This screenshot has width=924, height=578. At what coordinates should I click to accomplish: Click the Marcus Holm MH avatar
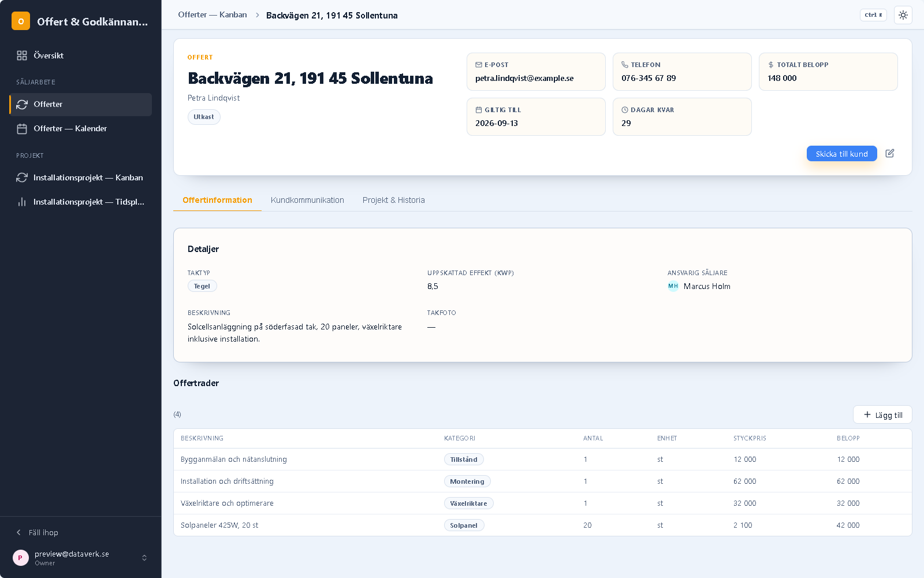[673, 286]
